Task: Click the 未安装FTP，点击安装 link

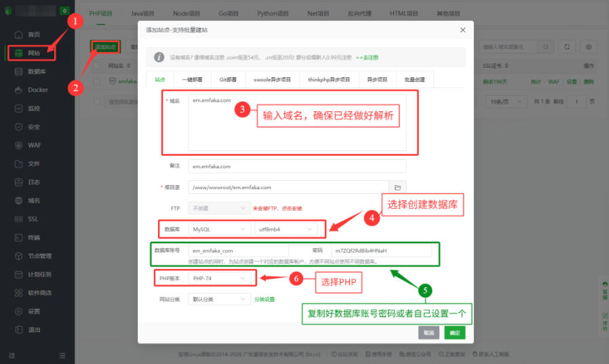Action: point(277,208)
